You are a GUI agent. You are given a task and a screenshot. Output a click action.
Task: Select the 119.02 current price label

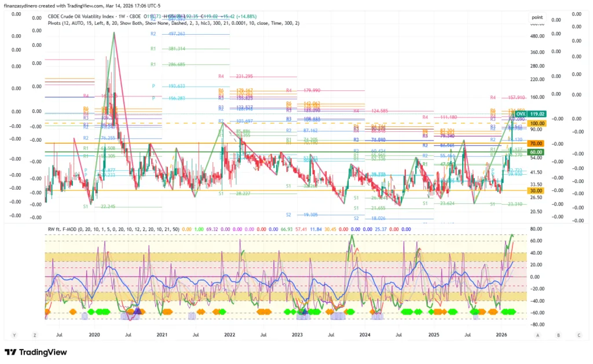click(536, 115)
